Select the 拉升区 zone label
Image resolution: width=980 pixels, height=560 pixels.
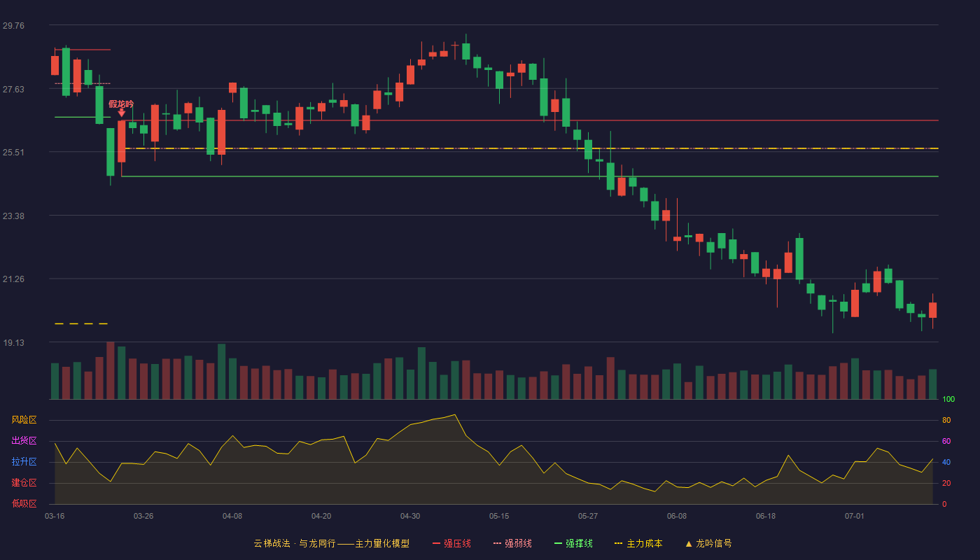(24, 462)
